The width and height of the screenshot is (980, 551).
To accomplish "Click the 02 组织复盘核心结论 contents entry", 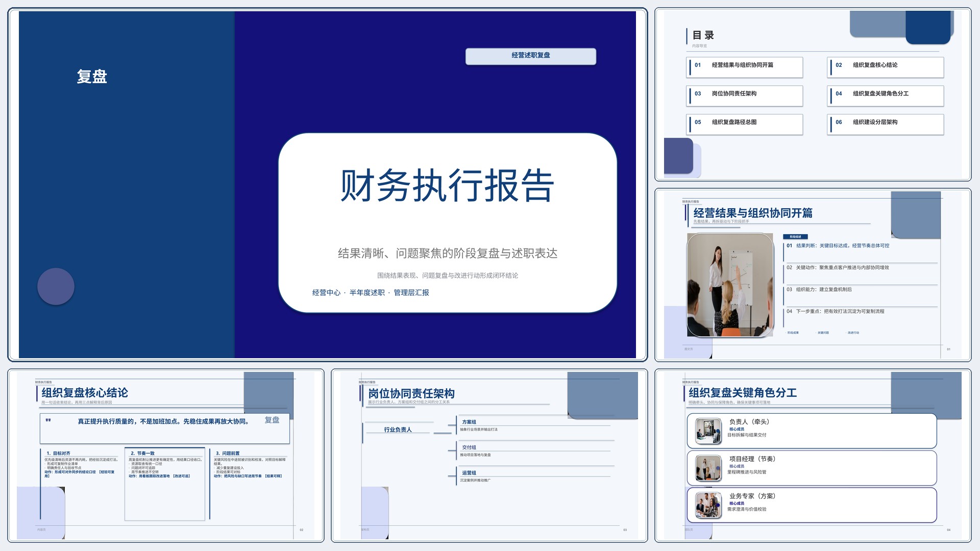I will click(x=886, y=67).
